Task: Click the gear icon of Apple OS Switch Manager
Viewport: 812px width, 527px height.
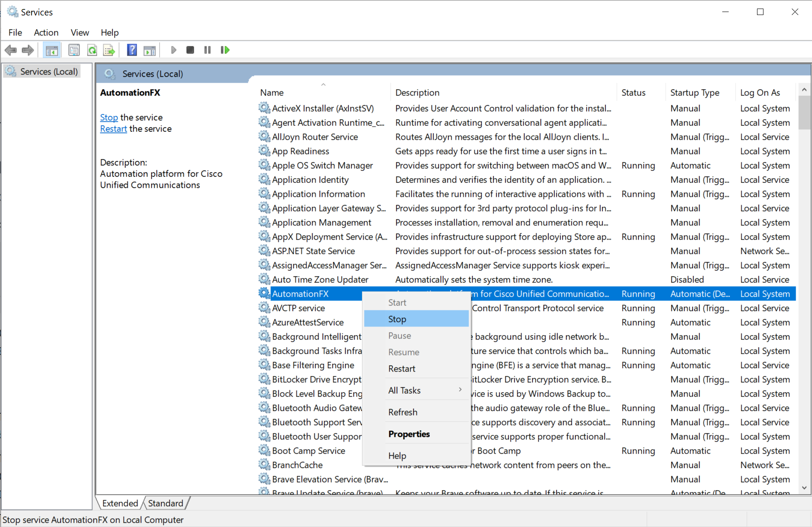Action: pyautogui.click(x=265, y=165)
